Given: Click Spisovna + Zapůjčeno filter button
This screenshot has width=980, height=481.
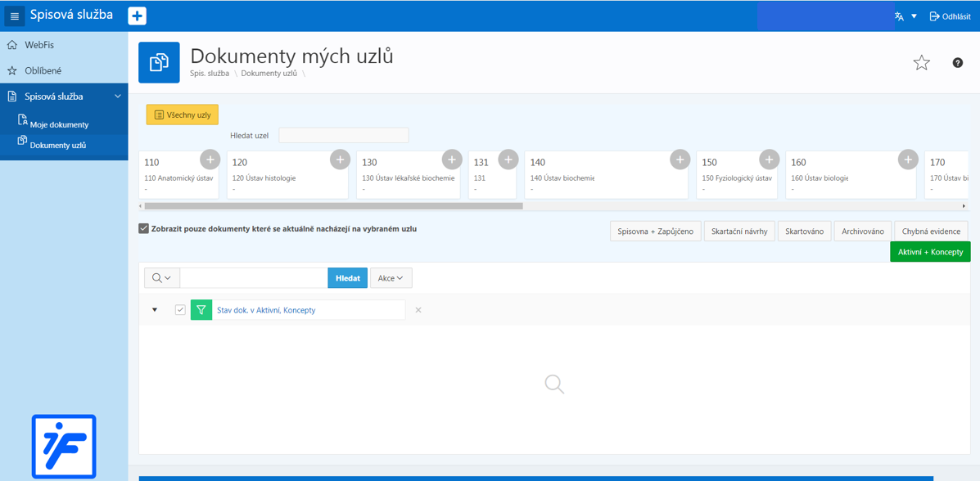Looking at the screenshot, I should pos(656,231).
